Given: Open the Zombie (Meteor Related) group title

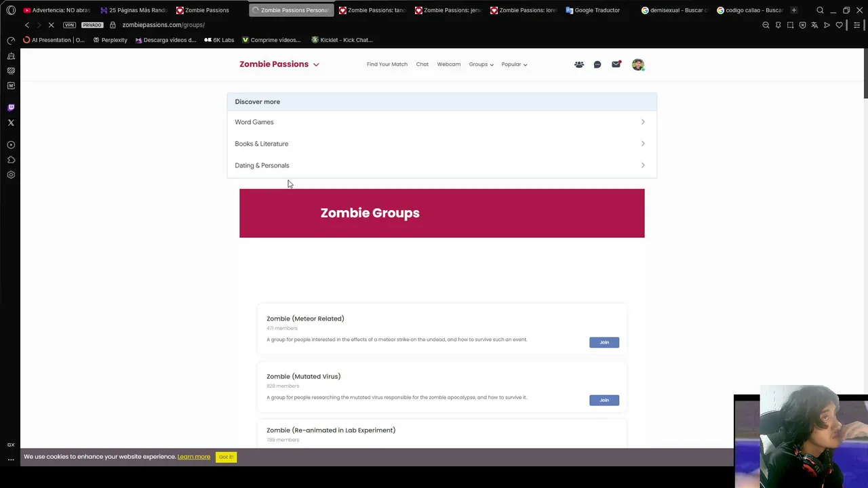Looking at the screenshot, I should (x=305, y=319).
